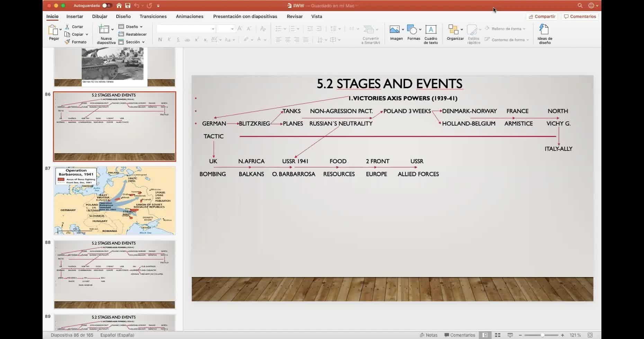Toggle the Notas pane in status bar
The width and height of the screenshot is (644, 339).
[x=429, y=335]
